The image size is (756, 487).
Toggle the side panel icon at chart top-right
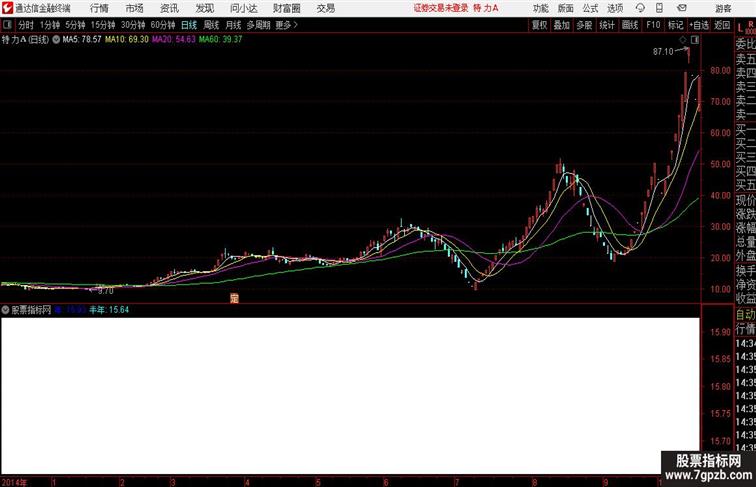(695, 40)
